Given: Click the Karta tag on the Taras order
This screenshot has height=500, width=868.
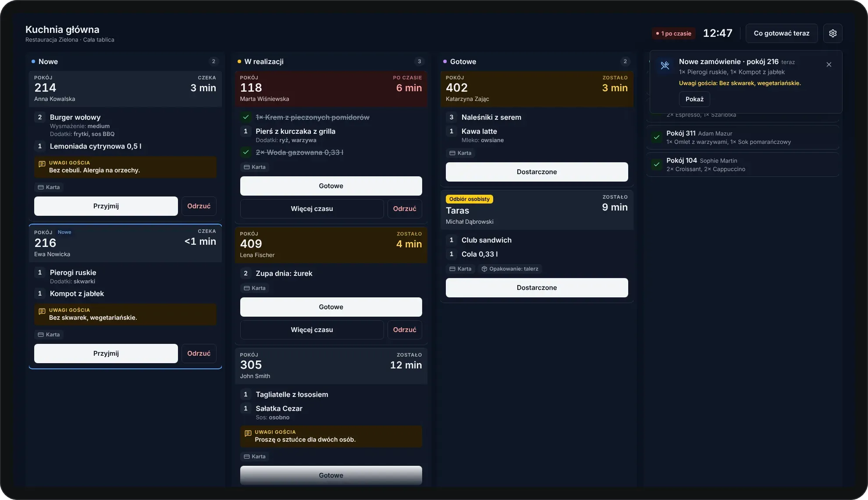Looking at the screenshot, I should click(x=460, y=269).
